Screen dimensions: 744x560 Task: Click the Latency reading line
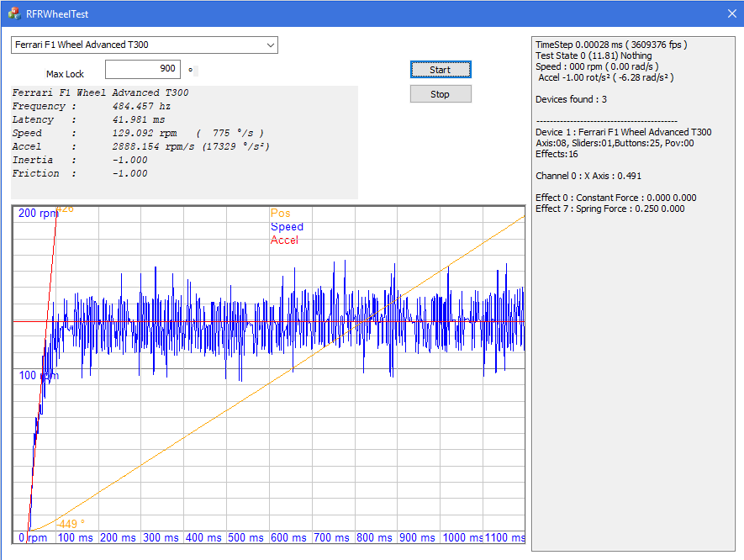point(89,120)
